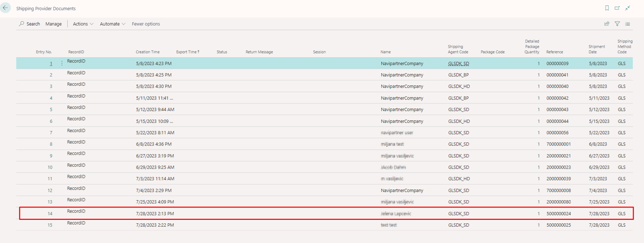Click the Share icon
Image resolution: width=644 pixels, height=243 pixels.
(x=607, y=24)
